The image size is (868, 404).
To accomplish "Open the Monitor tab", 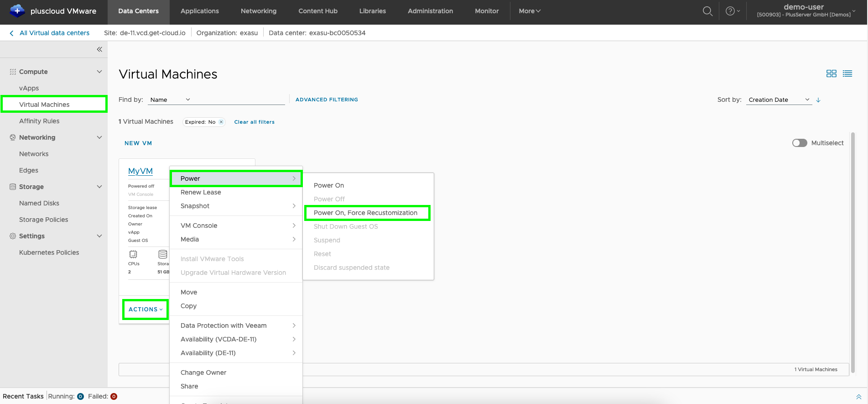I will tap(487, 11).
